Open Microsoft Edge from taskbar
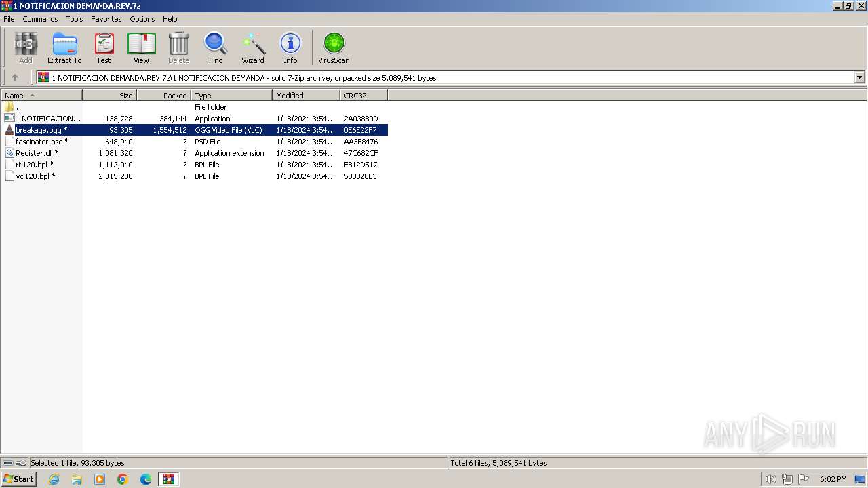 point(146,479)
